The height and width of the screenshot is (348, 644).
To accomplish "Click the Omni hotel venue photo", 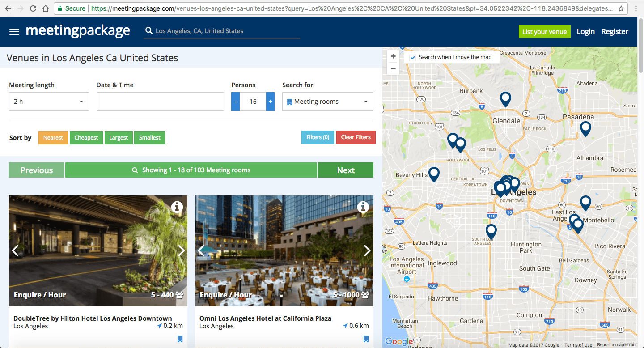I will 284,250.
